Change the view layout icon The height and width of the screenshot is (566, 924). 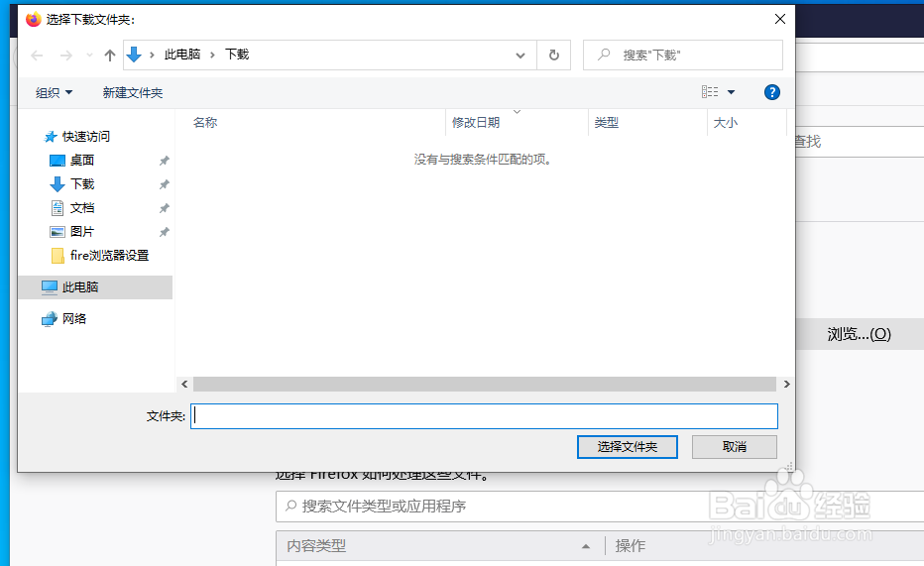(x=710, y=92)
